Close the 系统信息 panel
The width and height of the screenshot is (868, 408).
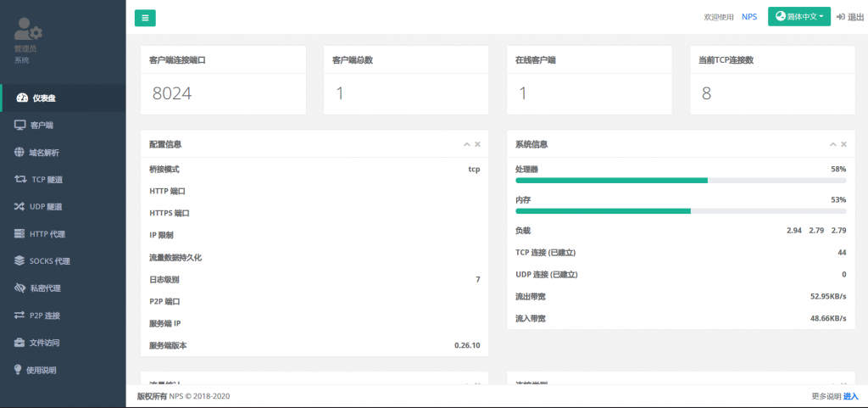point(843,144)
